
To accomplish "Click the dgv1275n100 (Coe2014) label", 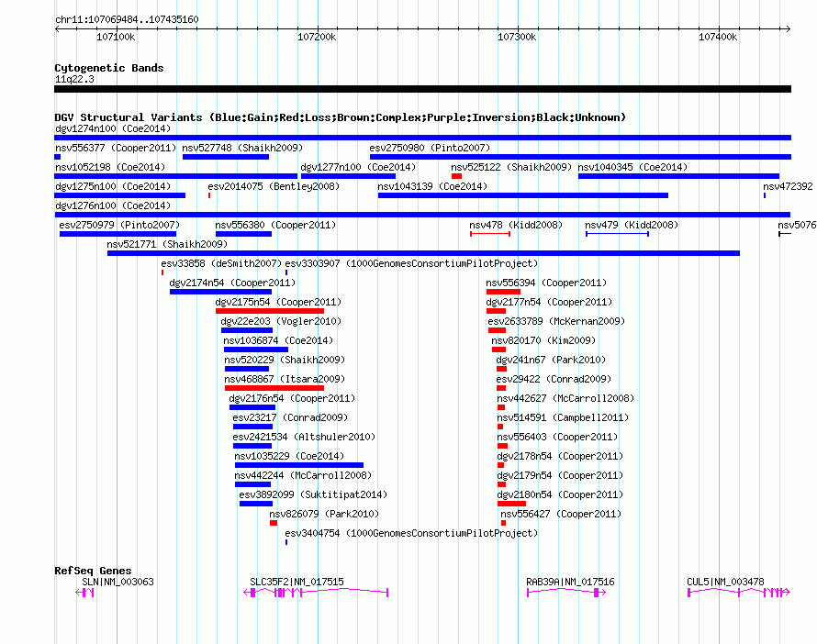I will pyautogui.click(x=113, y=186).
